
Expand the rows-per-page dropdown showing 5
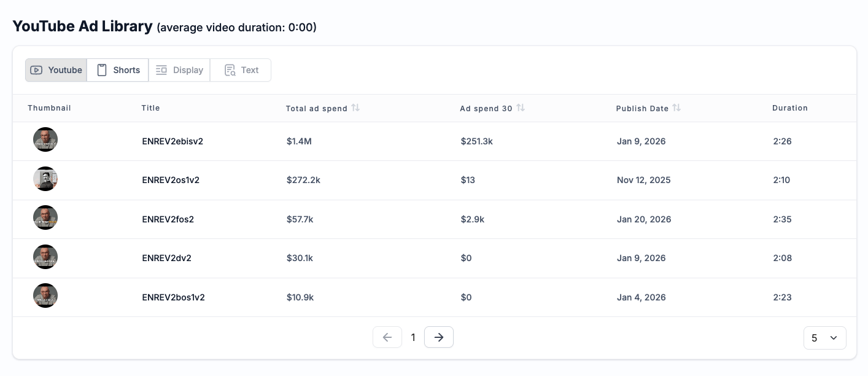click(x=824, y=338)
